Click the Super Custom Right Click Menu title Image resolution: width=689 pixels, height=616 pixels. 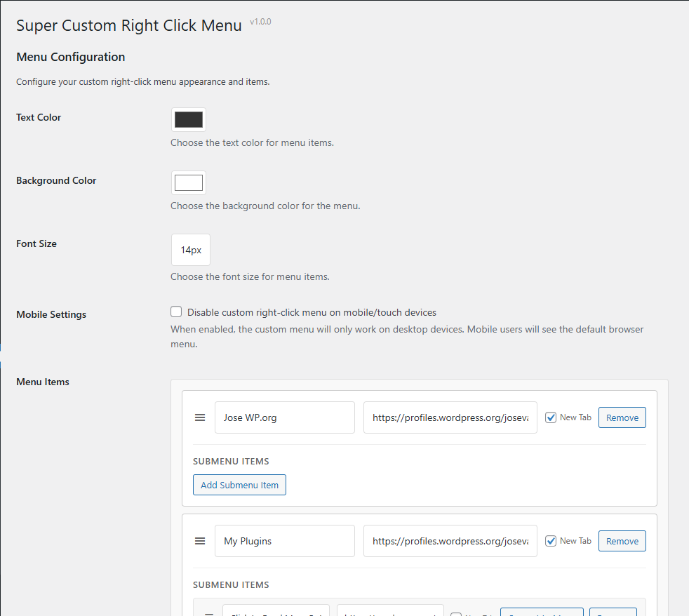[x=128, y=25]
